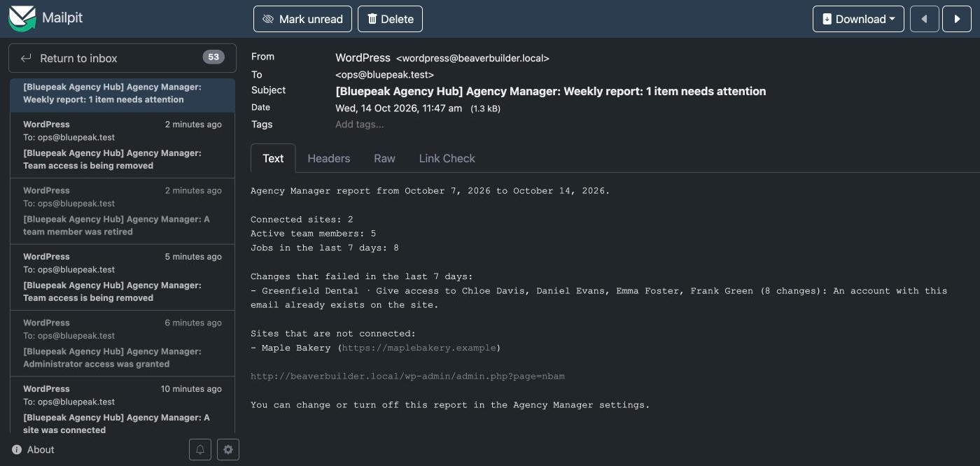Screen dimensions: 980x466
Task: Click the 6 minutes ago timestamp
Action: (193, 323)
